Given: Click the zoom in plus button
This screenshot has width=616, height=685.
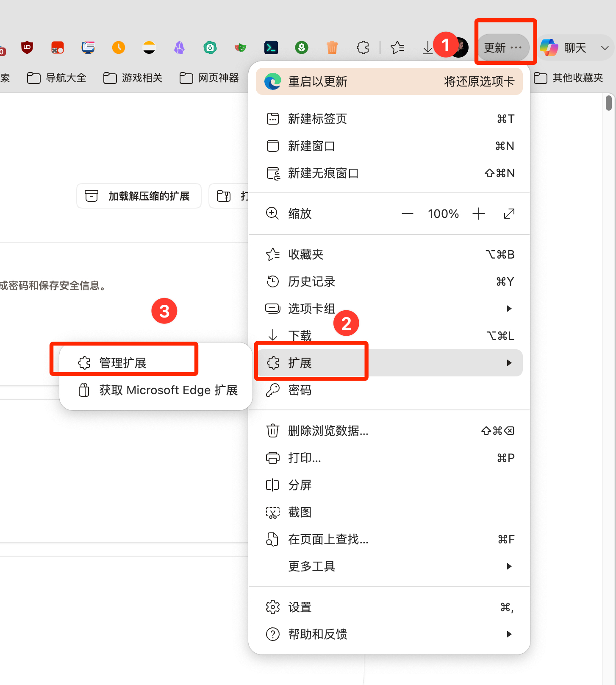Looking at the screenshot, I should [479, 214].
